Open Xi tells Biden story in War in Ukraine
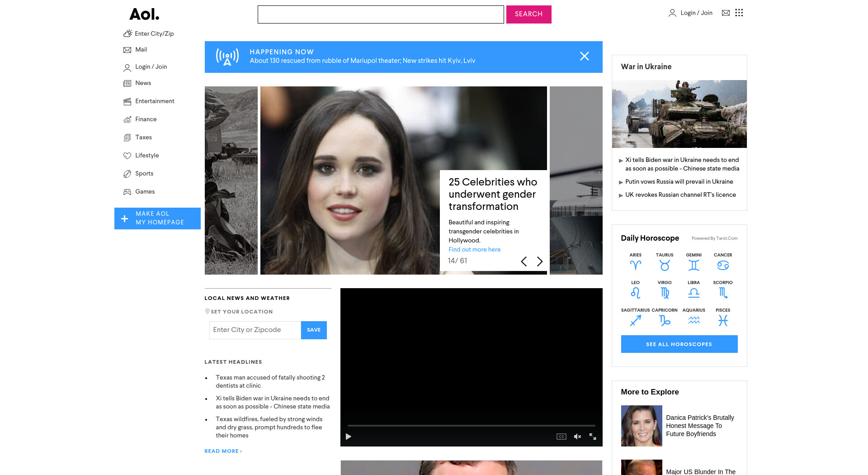The height and width of the screenshot is (475, 868). 682,164
